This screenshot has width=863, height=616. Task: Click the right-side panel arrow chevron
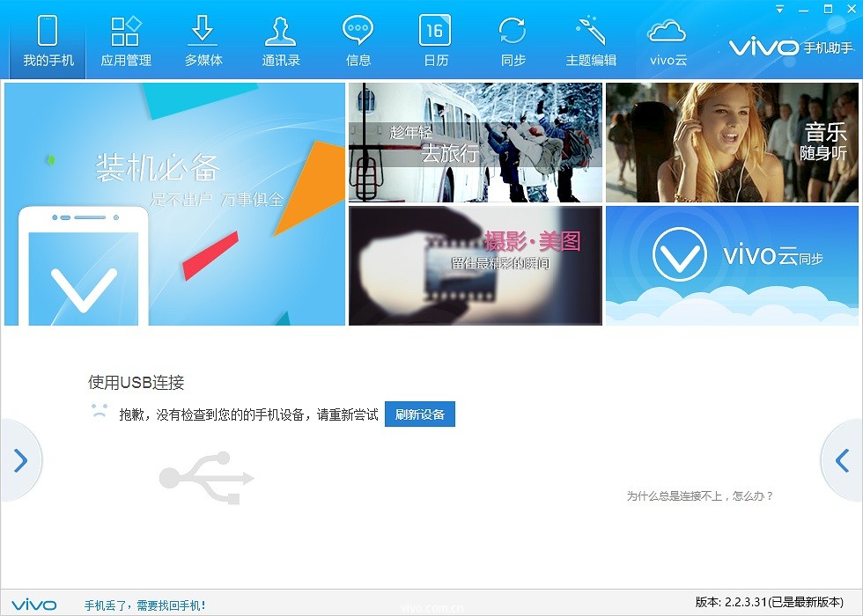tap(842, 460)
